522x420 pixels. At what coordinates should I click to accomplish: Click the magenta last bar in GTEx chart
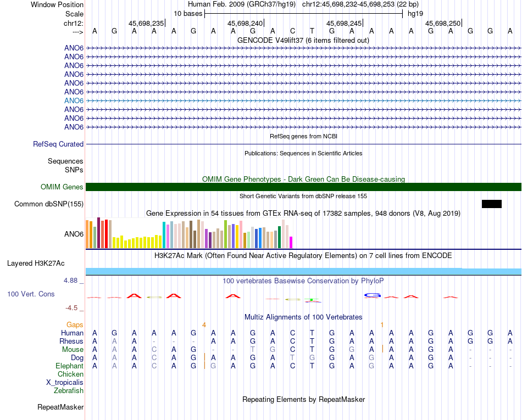[x=291, y=243]
